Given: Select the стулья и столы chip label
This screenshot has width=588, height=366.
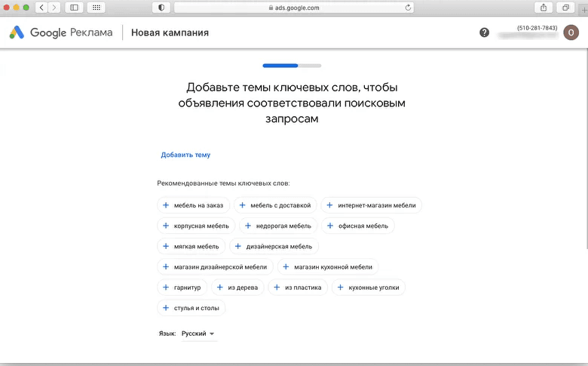Looking at the screenshot, I should (x=197, y=308).
